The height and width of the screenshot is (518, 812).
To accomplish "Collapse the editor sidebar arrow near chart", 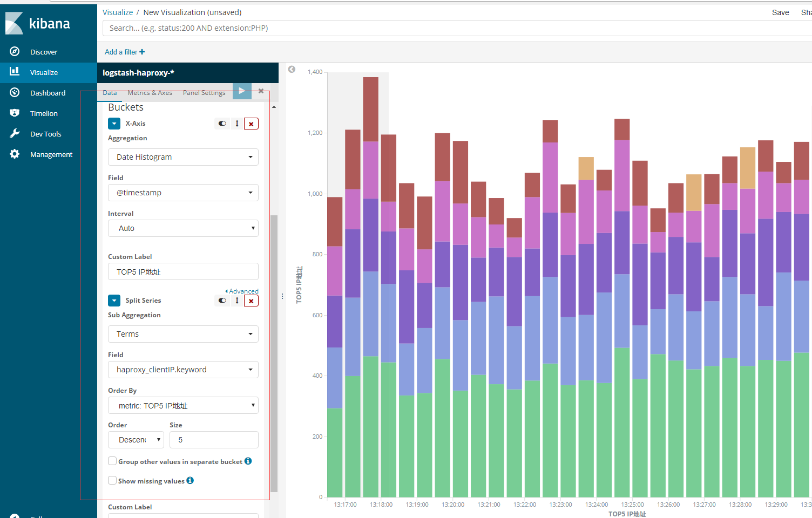I will coord(292,70).
